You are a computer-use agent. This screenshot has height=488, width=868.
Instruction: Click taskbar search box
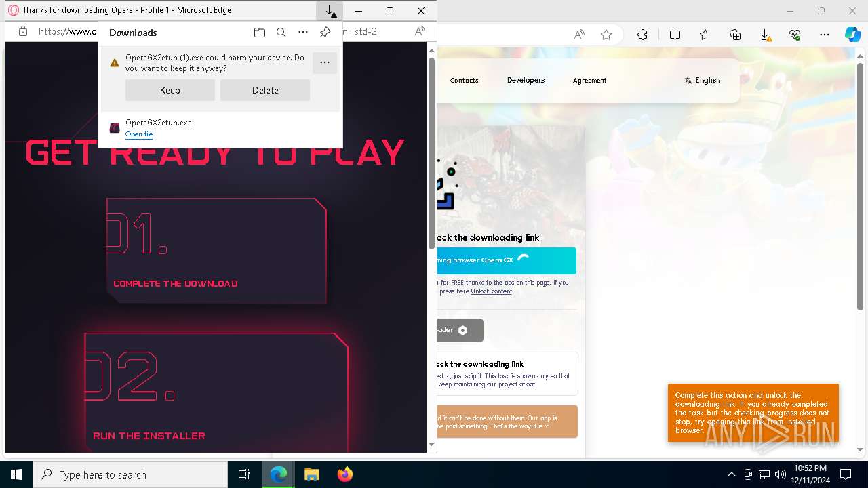[x=130, y=474]
